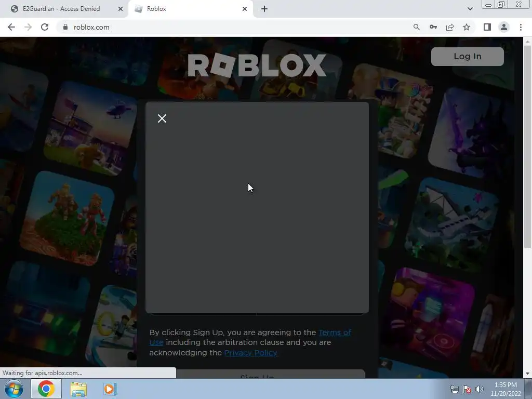Open the network tray icon
This screenshot has width=532, height=399.
[x=454, y=389]
